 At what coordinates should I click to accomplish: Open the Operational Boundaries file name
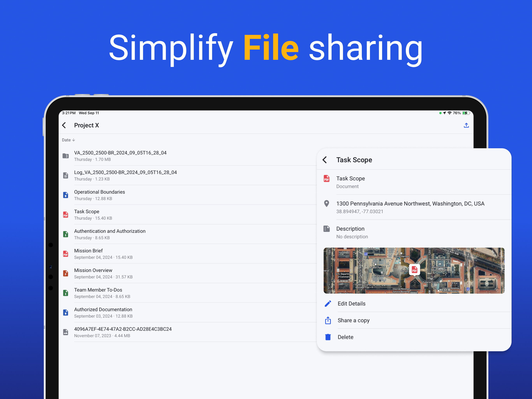point(99,192)
